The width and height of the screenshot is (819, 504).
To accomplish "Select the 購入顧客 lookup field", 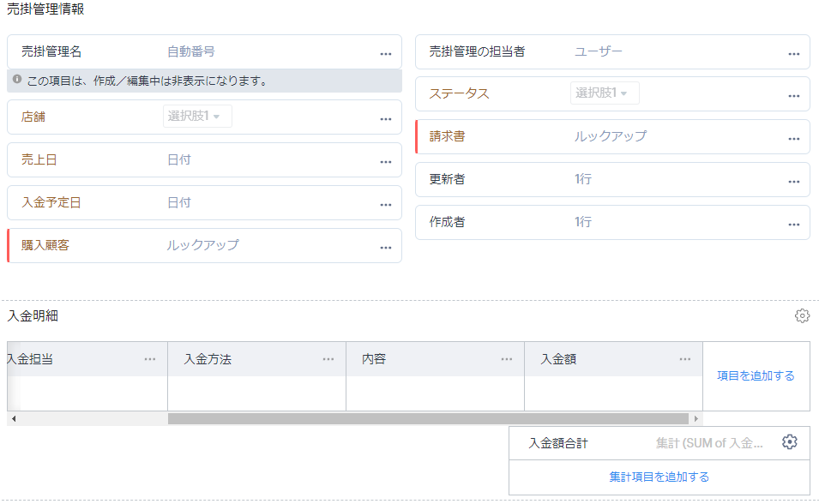I will click(x=204, y=245).
